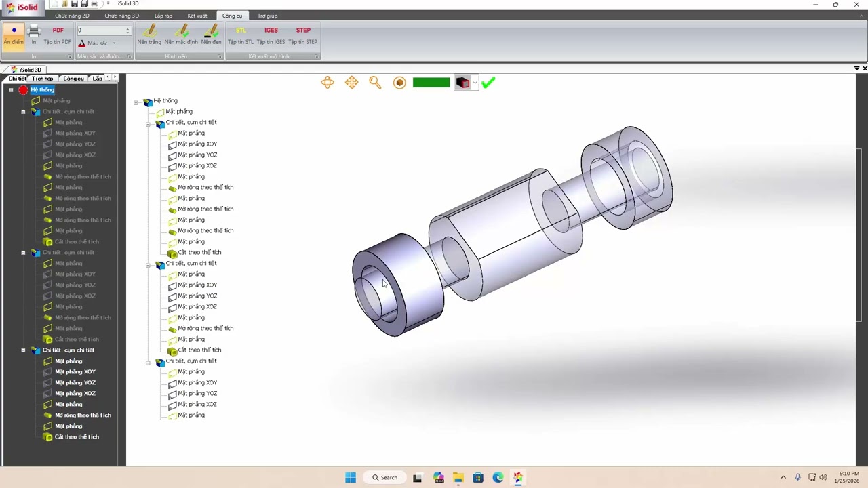
Task: Open the Trợ giúp help tab
Action: coord(267,16)
